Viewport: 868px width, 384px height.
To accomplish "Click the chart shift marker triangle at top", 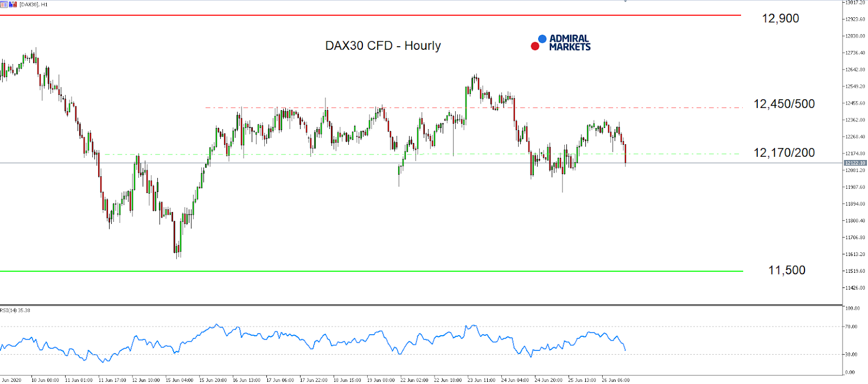I will pyautogui.click(x=625, y=2).
